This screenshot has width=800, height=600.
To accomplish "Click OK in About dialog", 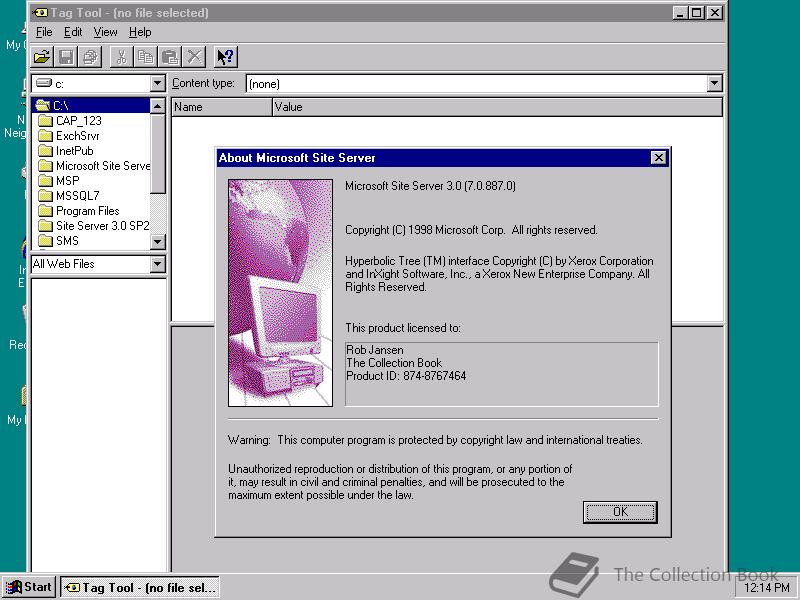I will (x=620, y=512).
